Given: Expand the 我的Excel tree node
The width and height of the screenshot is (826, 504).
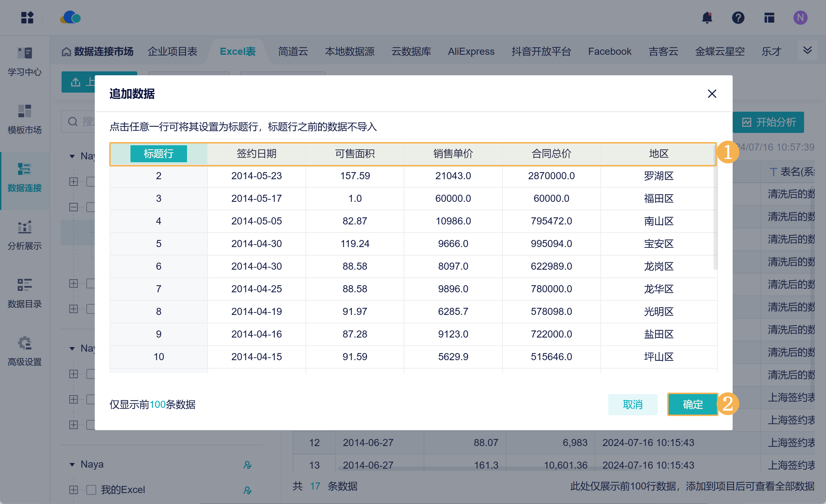Looking at the screenshot, I should coord(74,490).
